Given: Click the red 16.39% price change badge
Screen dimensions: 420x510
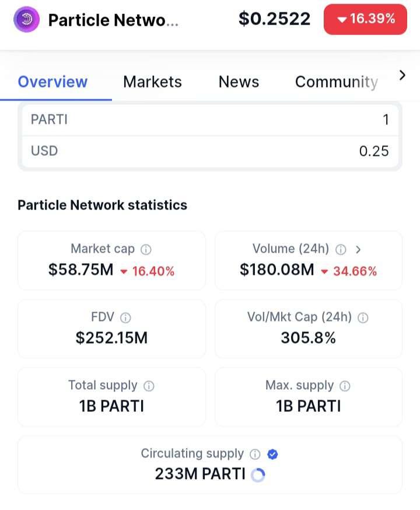Looking at the screenshot, I should click(x=365, y=19).
